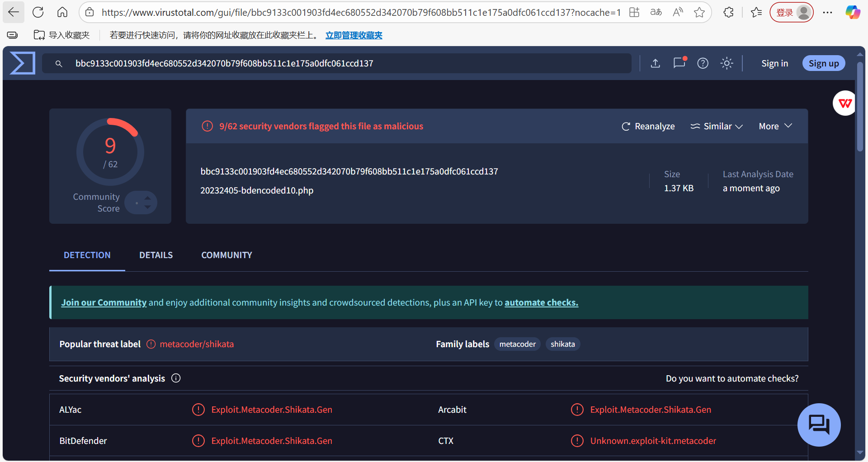
Task: Show Security vendors' analysis info tooltip
Action: point(176,378)
